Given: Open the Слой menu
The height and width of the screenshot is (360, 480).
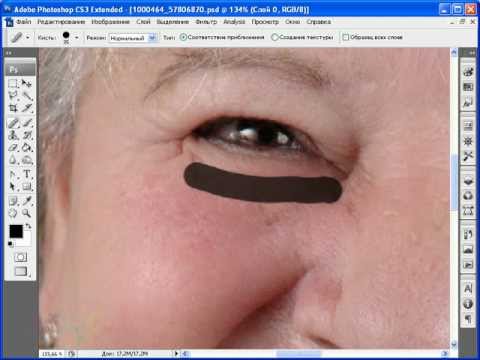Looking at the screenshot, I should (x=143, y=22).
